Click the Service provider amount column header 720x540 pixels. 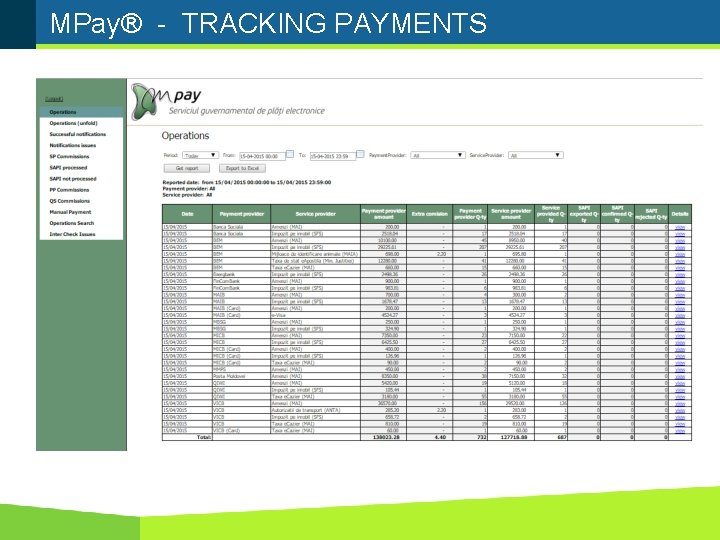(511, 214)
